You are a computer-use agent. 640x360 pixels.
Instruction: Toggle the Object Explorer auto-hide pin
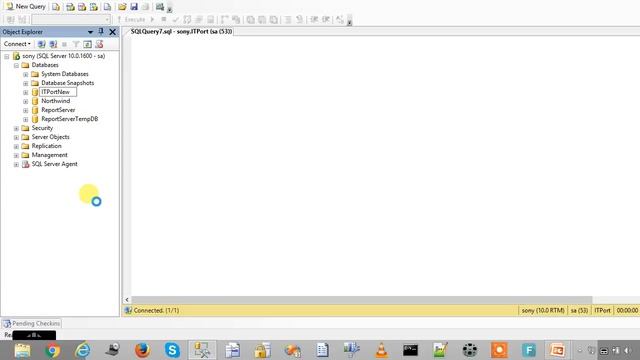pos(101,31)
